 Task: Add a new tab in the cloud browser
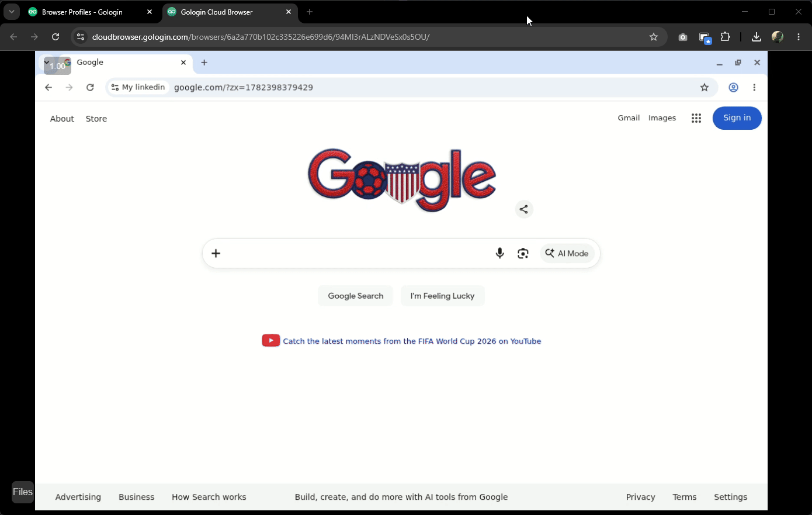click(x=204, y=63)
